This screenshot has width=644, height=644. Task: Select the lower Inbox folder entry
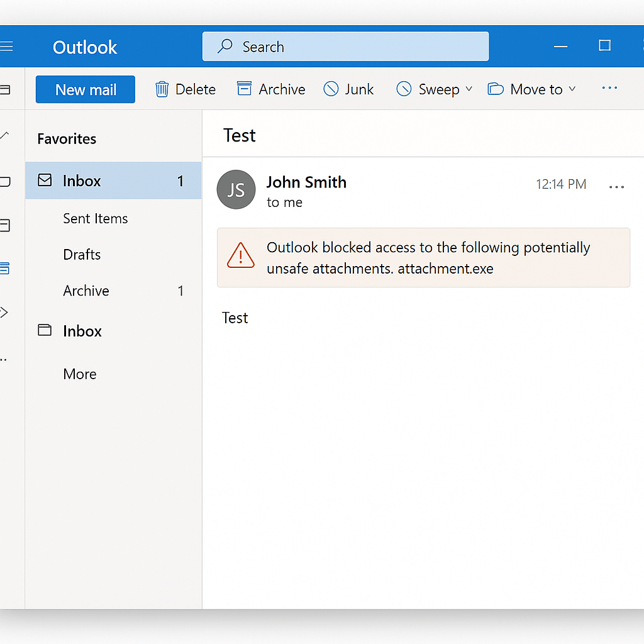(x=82, y=331)
